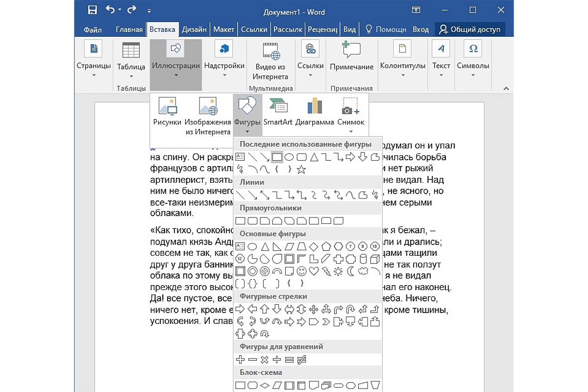Expand the Ссылки group in the ribbon body
The height and width of the screenshot is (392, 588).
tap(311, 59)
